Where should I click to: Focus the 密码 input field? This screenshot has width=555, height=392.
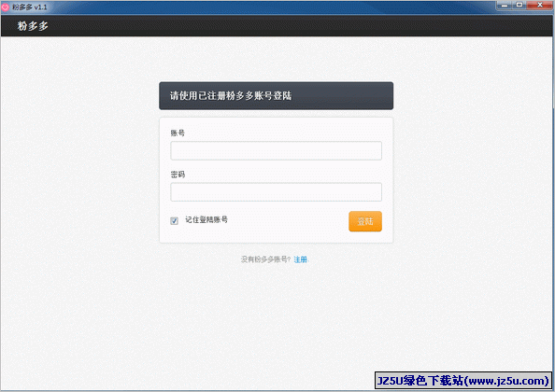276,192
